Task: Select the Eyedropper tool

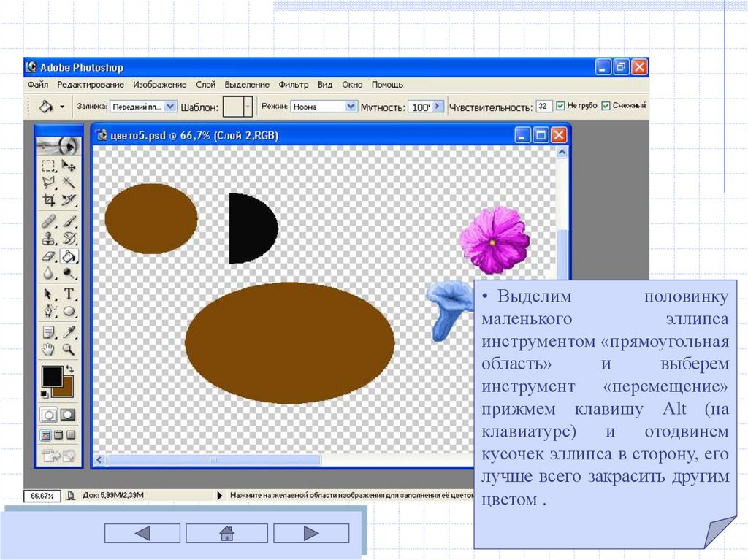Action: pos(69,332)
